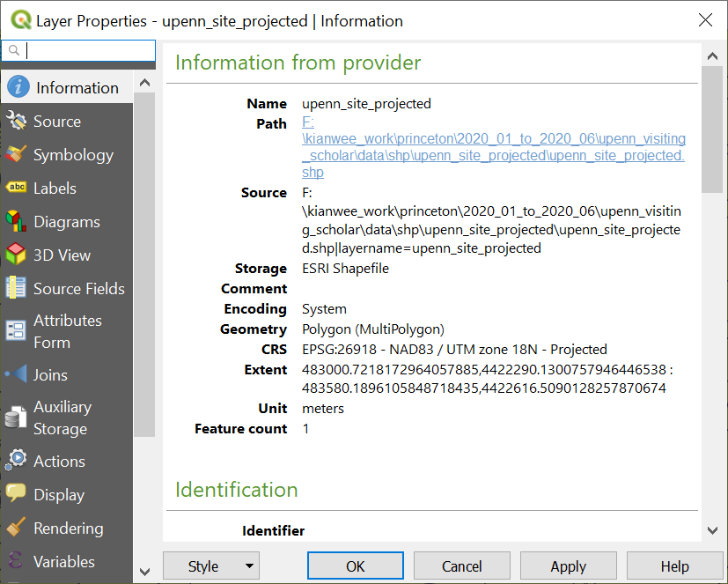Open the Style dropdown menu
This screenshot has width=728, height=584.
pos(211,566)
